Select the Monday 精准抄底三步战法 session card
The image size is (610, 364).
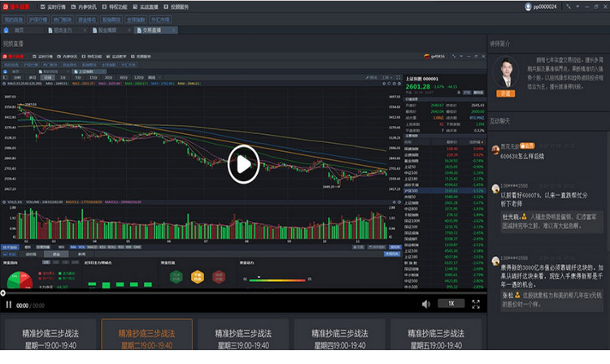[50, 339]
